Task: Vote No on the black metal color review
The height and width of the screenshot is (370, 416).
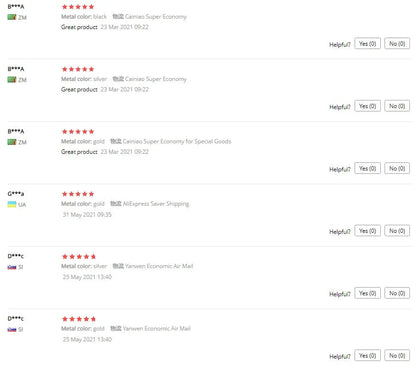Action: [x=397, y=44]
